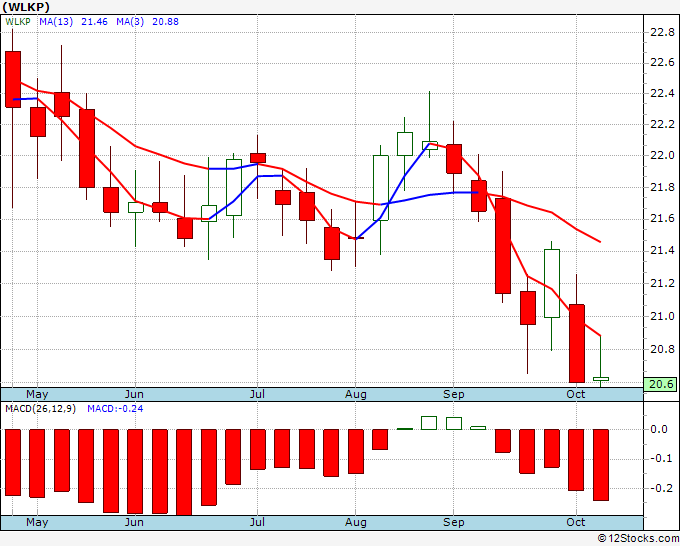Click Aug on the price chart time axis
Screen dimensions: 680x546
356,394
